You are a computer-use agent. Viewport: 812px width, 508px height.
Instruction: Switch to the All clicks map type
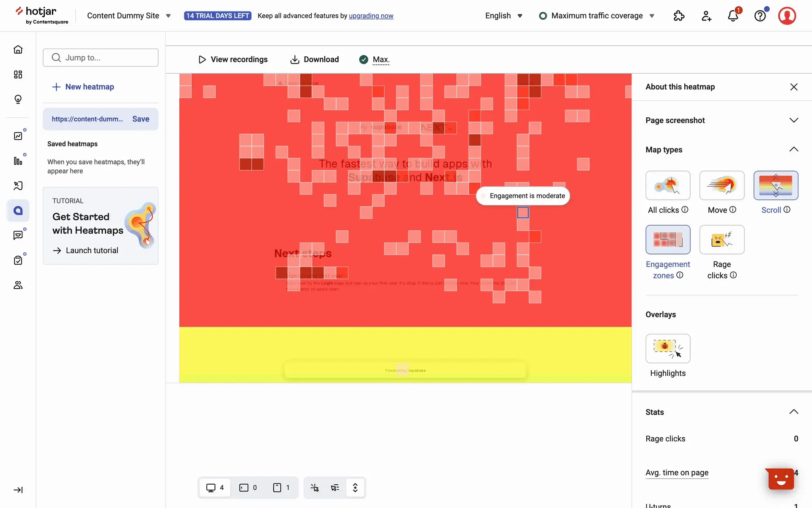[668, 185]
